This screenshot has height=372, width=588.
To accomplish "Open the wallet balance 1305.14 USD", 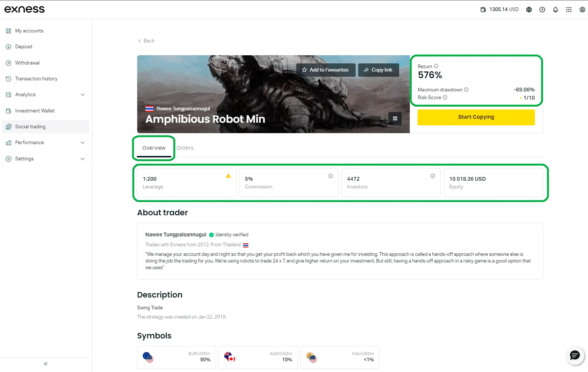I will click(x=499, y=10).
